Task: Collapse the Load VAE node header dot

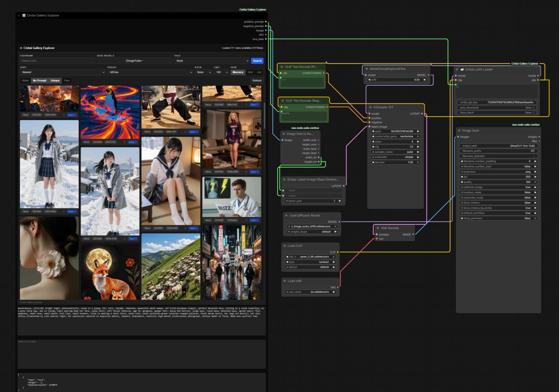Action: click(x=285, y=281)
